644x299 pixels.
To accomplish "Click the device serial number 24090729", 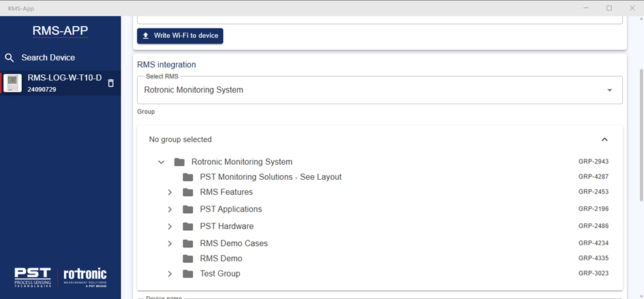I will (42, 89).
